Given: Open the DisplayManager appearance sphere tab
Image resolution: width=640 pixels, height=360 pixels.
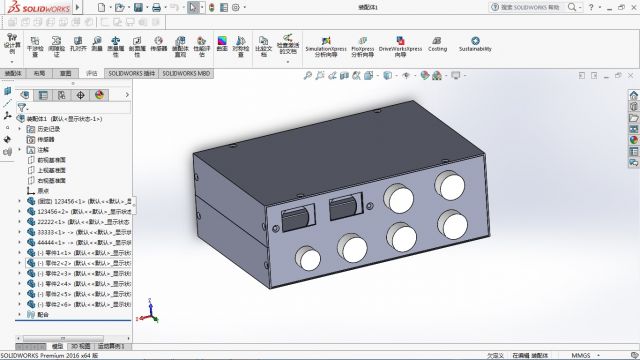Looking at the screenshot, I should [x=99, y=95].
